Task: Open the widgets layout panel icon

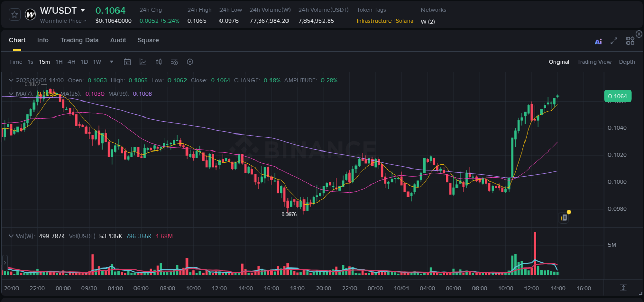Action: 630,41
